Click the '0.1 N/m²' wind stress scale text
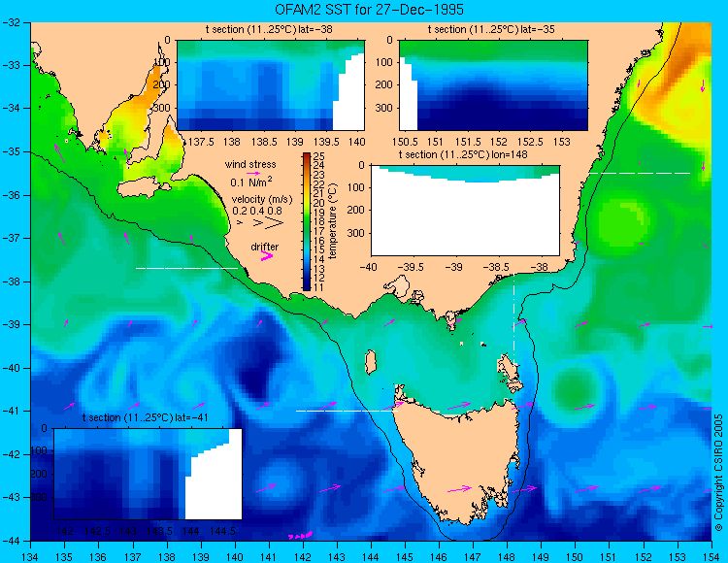This screenshot has height=563, width=728. pyautogui.click(x=251, y=182)
